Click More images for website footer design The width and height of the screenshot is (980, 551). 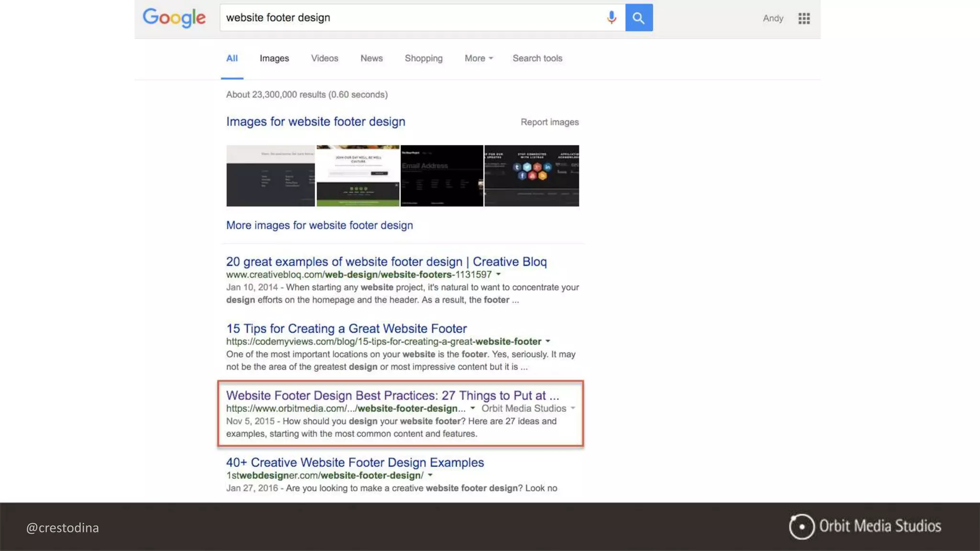(x=319, y=225)
